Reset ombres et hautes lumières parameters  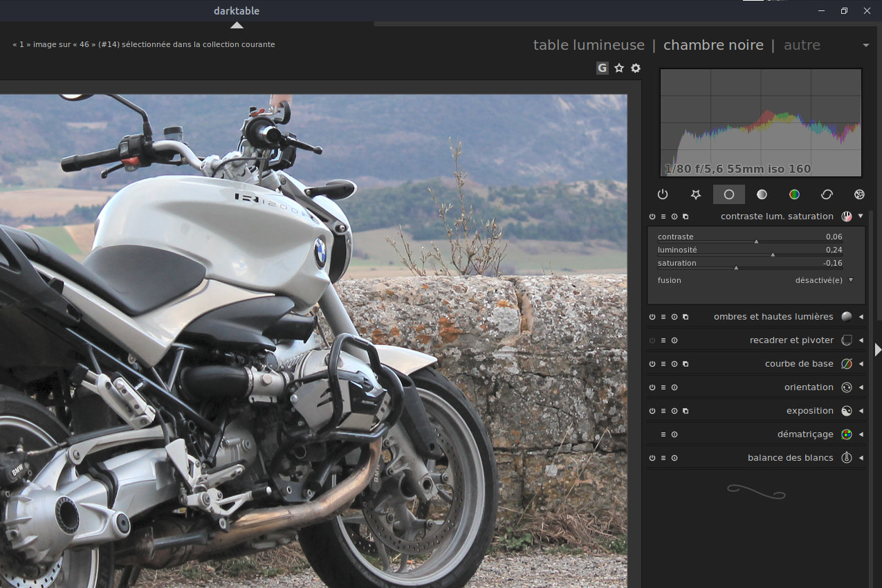pyautogui.click(x=674, y=317)
